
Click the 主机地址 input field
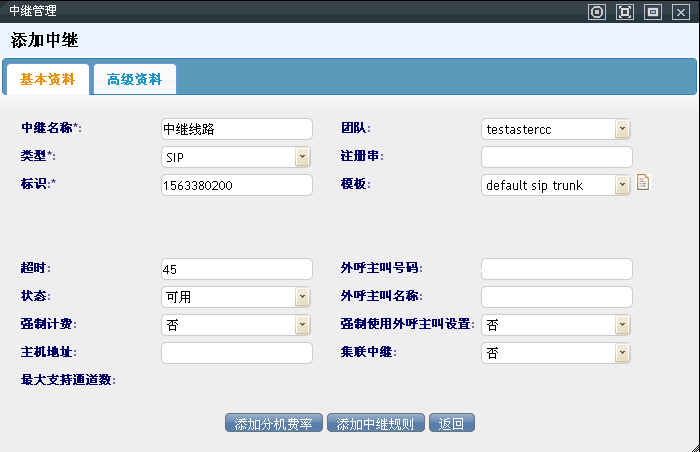236,353
